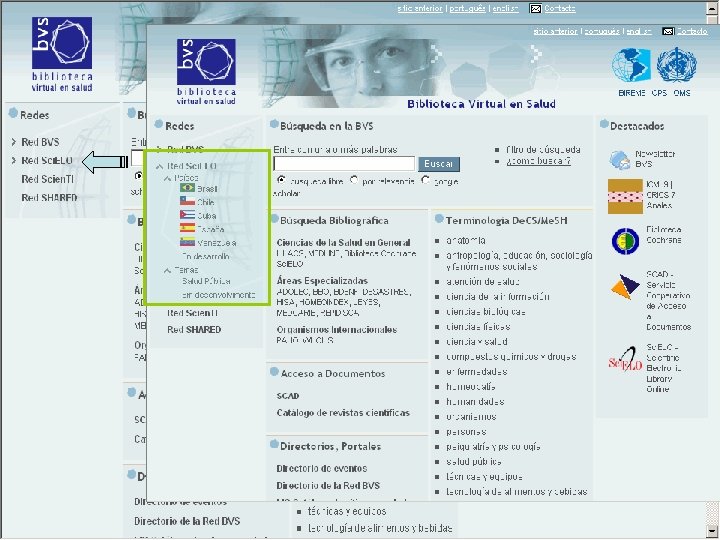
Task: Open the ¿cómo buscar? help link
Action: [x=538, y=161]
